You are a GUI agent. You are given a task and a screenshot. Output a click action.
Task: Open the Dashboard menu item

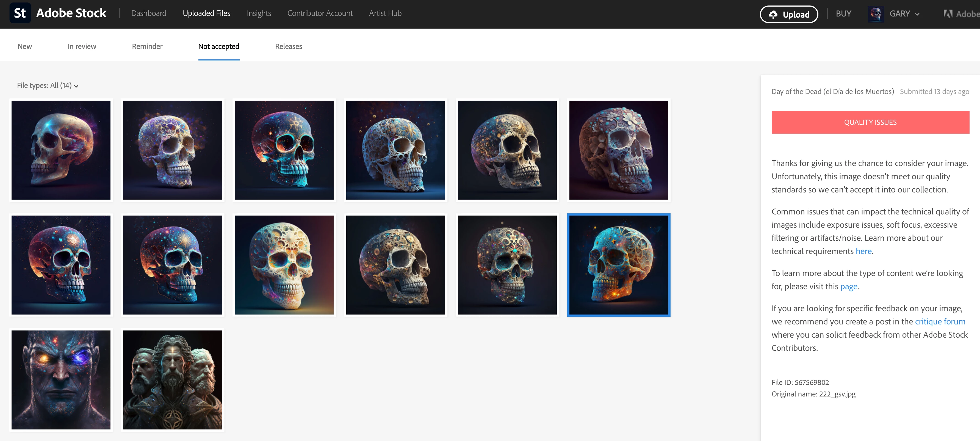(148, 13)
